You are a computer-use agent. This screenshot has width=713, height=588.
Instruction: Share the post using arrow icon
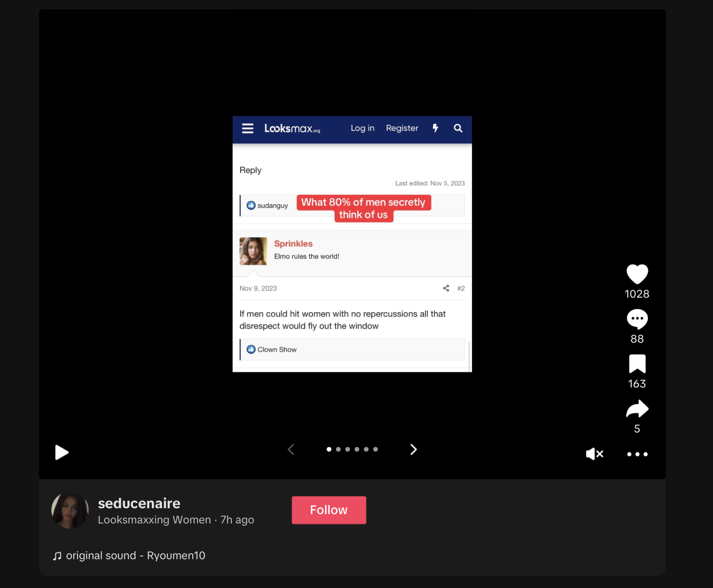637,409
